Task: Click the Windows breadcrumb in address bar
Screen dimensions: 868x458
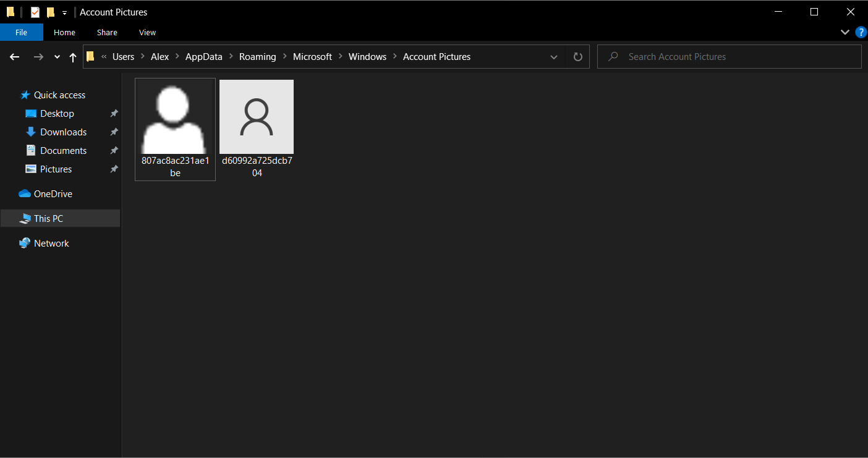Action: 368,57
